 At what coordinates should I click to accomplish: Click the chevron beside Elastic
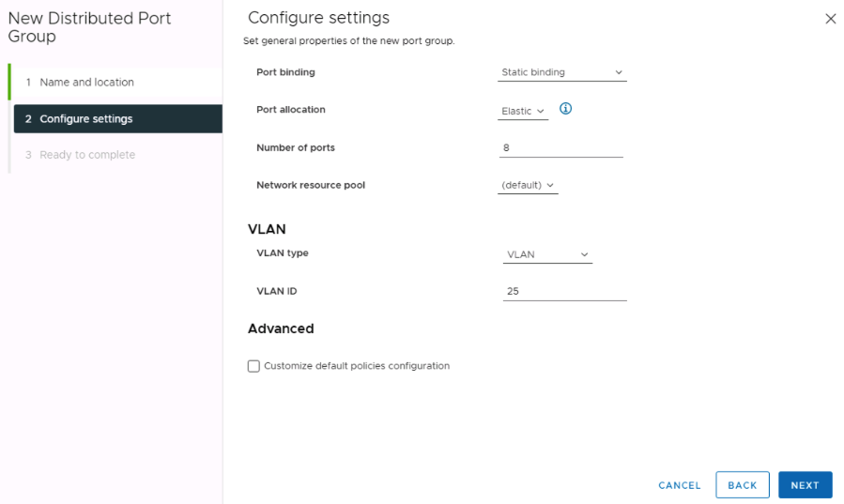pyautogui.click(x=541, y=112)
